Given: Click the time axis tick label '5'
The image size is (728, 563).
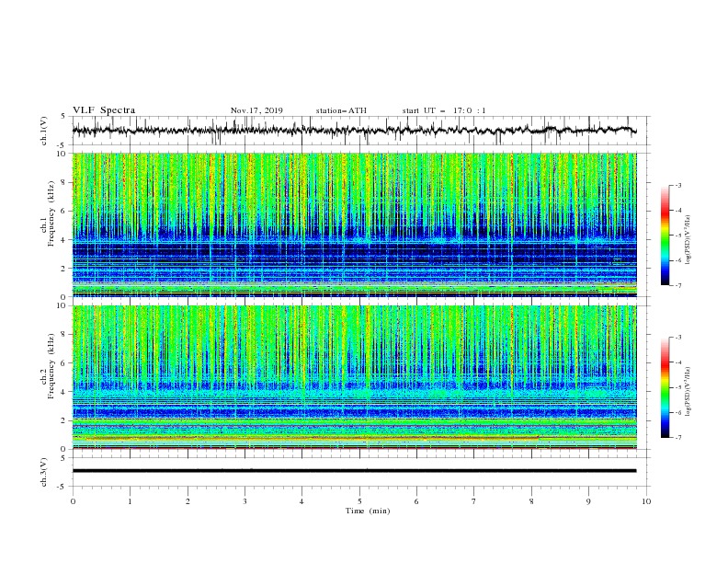Looking at the screenshot, I should coord(359,501).
